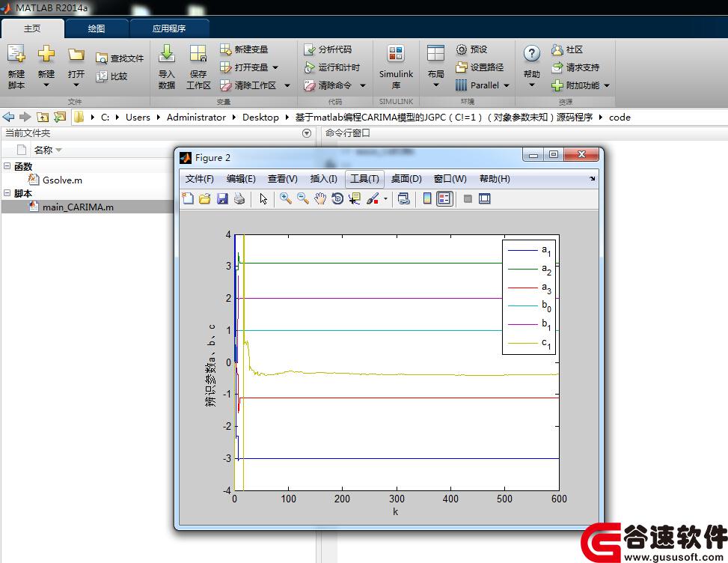Open Preferences (预设)
Screen dimensions: 728x563
[x=471, y=49]
